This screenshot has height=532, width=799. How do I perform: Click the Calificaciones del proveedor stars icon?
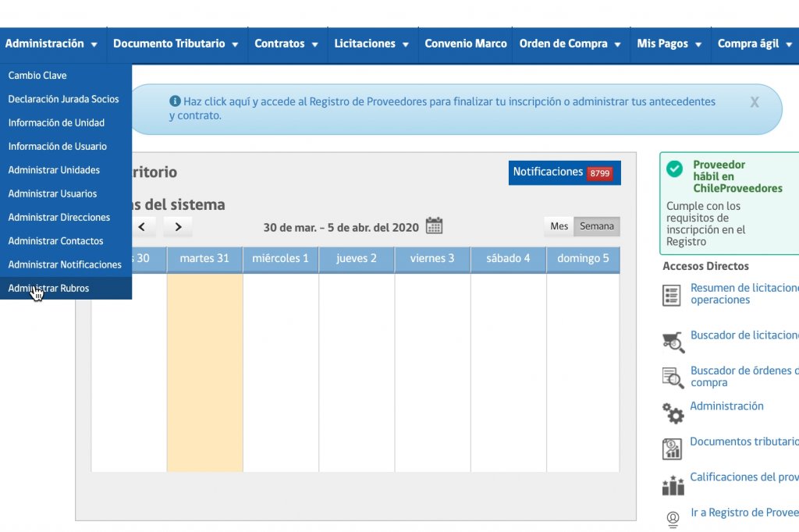pyautogui.click(x=673, y=485)
